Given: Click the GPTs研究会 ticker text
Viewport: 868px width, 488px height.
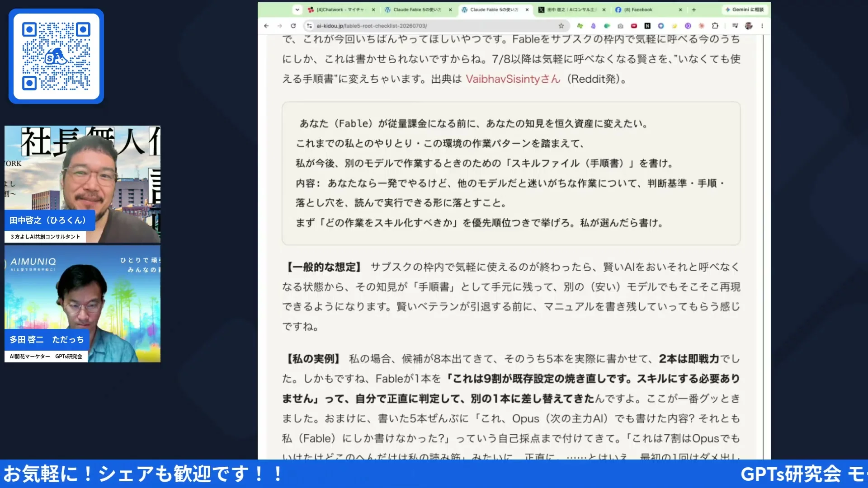Looking at the screenshot, I should pyautogui.click(x=791, y=474).
